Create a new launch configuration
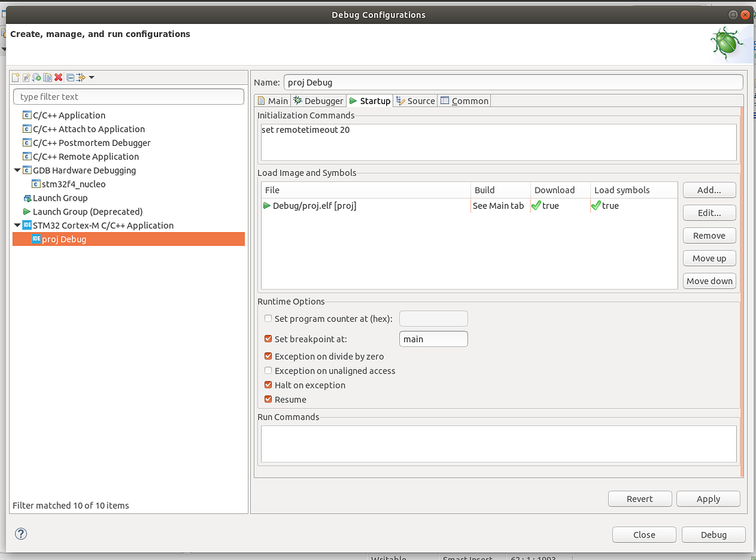756x560 pixels. tap(15, 77)
